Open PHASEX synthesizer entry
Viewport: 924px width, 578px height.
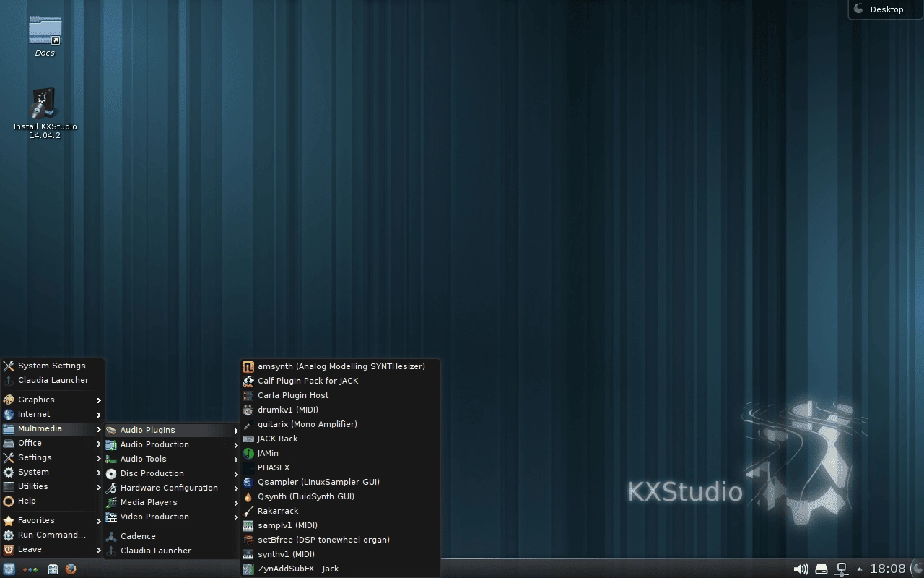[x=340, y=467]
